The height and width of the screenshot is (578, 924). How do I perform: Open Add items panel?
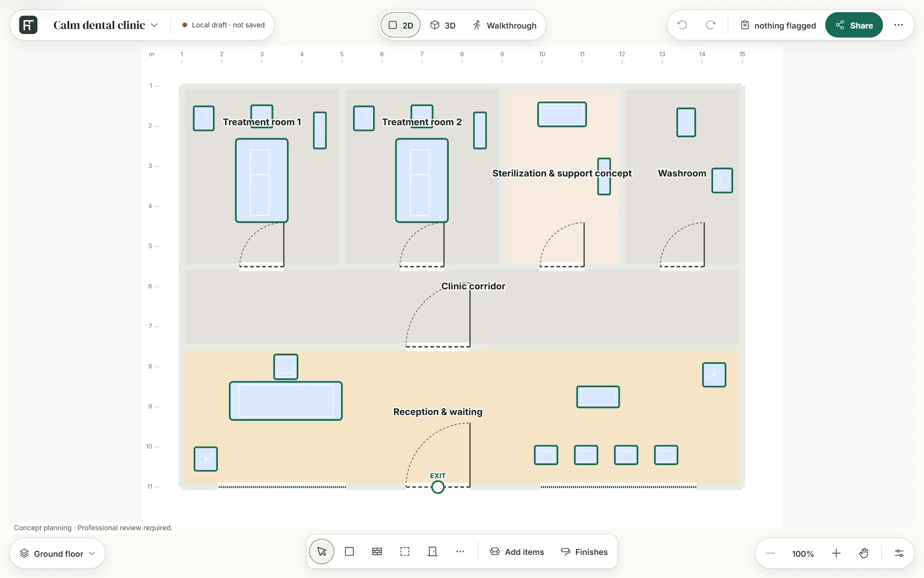pyautogui.click(x=517, y=552)
